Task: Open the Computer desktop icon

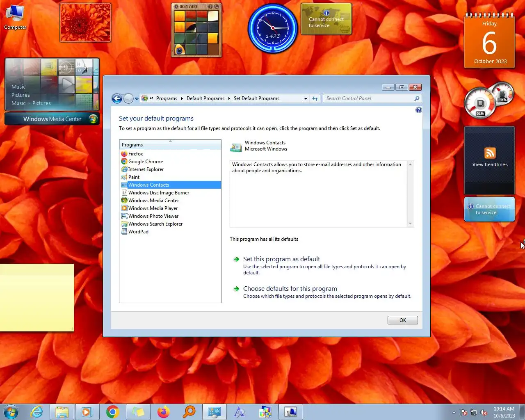Action: pos(15,17)
